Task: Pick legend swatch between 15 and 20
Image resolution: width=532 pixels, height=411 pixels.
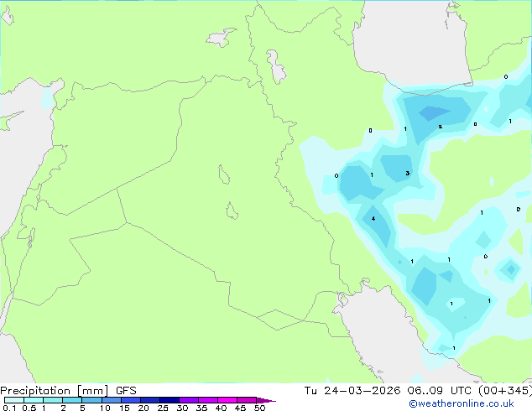Action: point(131,400)
